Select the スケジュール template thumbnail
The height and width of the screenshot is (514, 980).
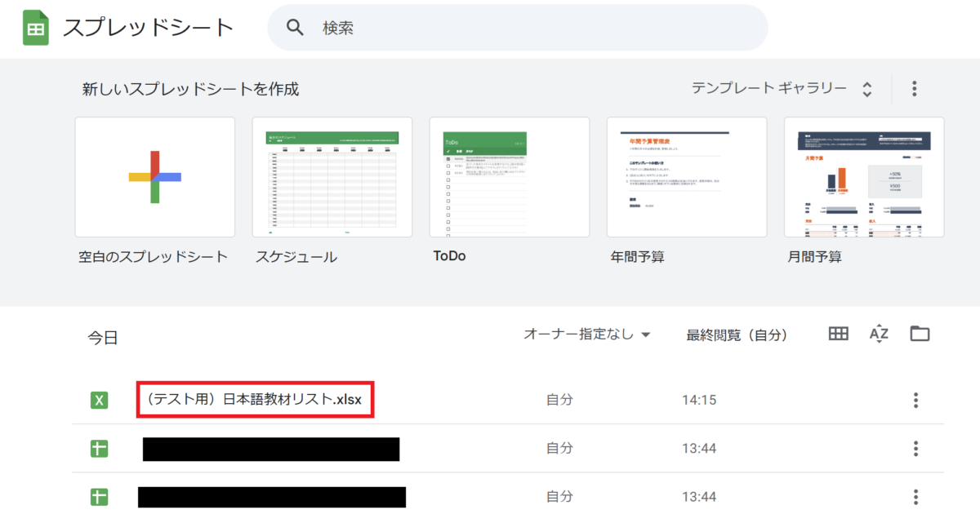coord(332,177)
